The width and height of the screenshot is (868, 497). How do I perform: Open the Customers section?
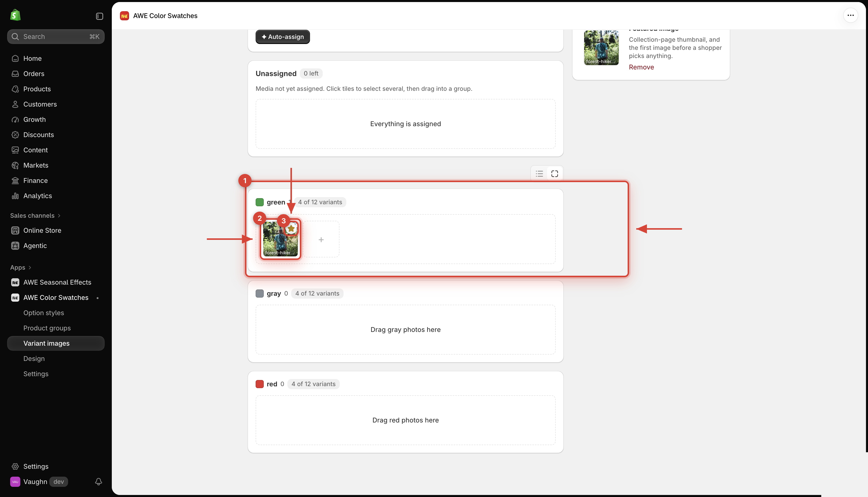pyautogui.click(x=56, y=104)
